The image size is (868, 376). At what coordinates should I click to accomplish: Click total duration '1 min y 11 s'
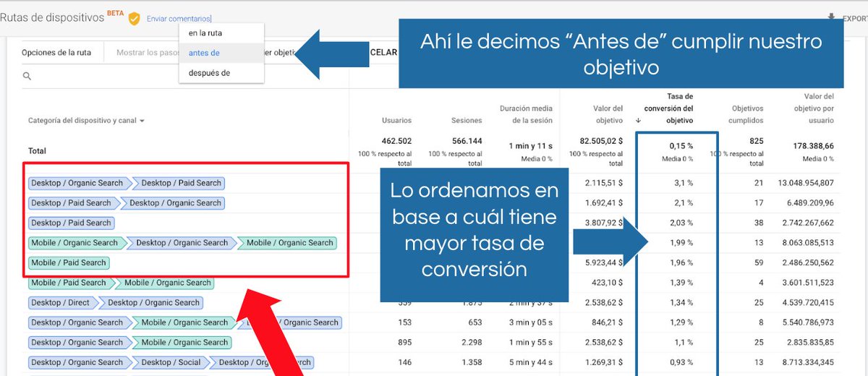click(x=530, y=146)
